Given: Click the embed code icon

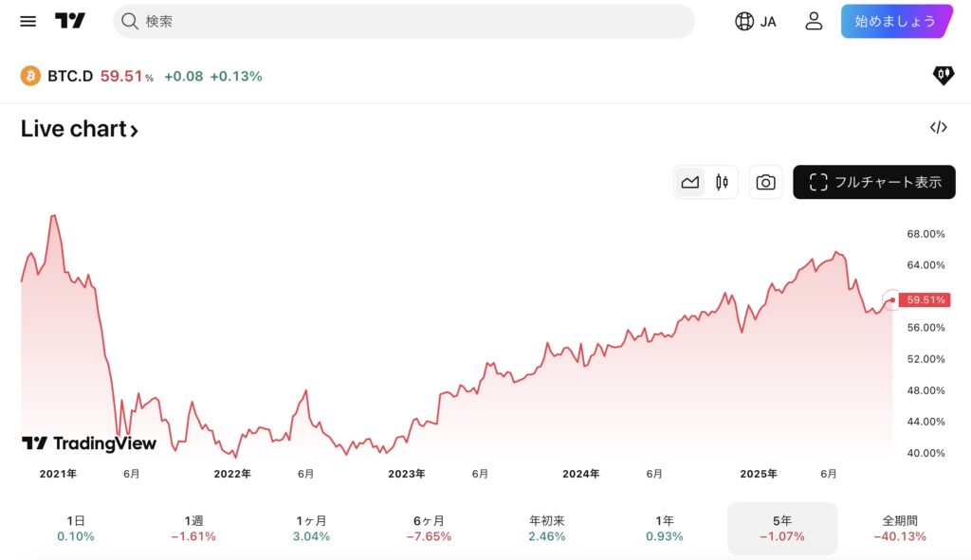Looking at the screenshot, I should 938,128.
